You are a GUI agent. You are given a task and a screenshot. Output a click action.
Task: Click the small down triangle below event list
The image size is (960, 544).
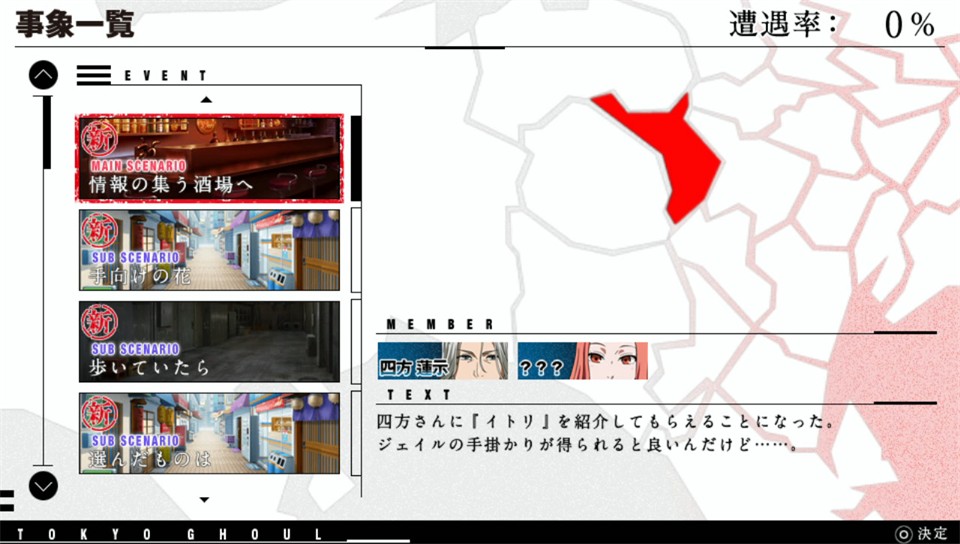204,500
